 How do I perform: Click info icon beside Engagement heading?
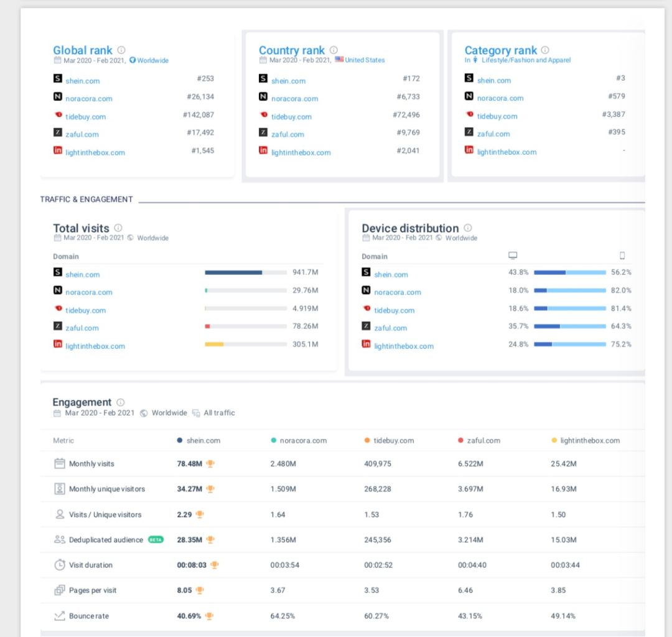[x=121, y=402]
